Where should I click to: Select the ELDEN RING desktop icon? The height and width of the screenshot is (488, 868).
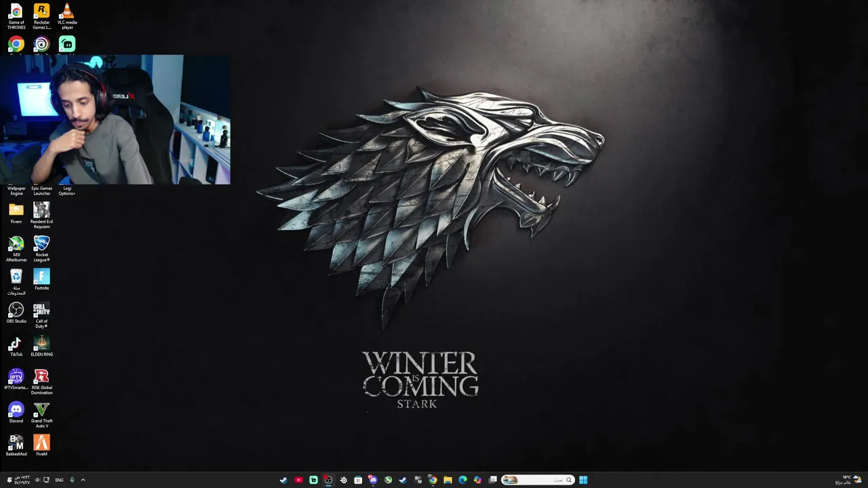[41, 346]
